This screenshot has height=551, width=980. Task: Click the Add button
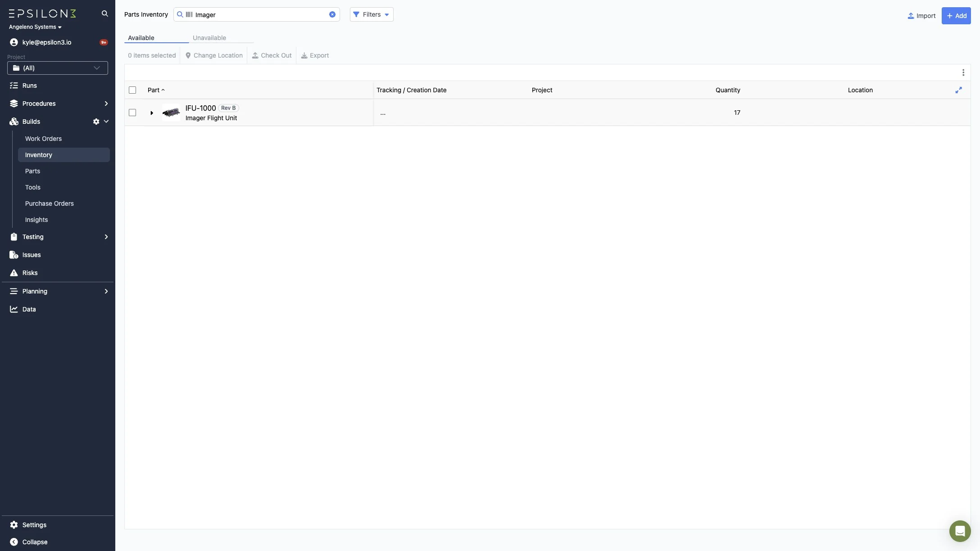coord(956,16)
